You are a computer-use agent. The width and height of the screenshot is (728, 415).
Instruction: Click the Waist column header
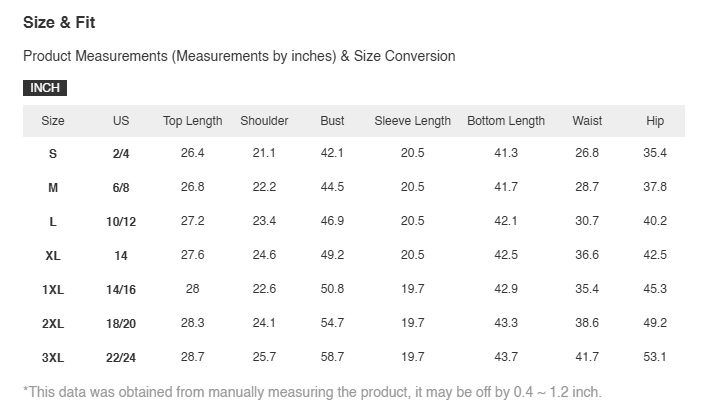click(587, 121)
